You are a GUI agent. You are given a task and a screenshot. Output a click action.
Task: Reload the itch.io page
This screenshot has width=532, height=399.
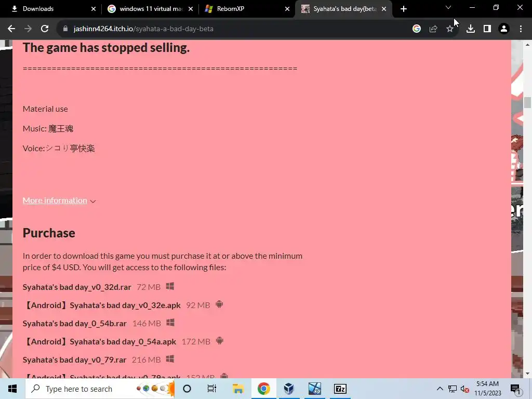[x=45, y=29]
